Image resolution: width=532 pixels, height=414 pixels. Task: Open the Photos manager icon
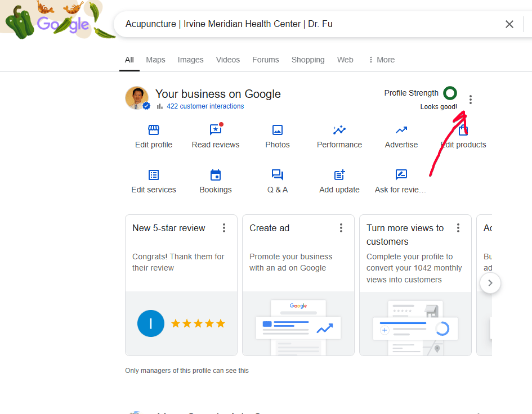click(277, 130)
